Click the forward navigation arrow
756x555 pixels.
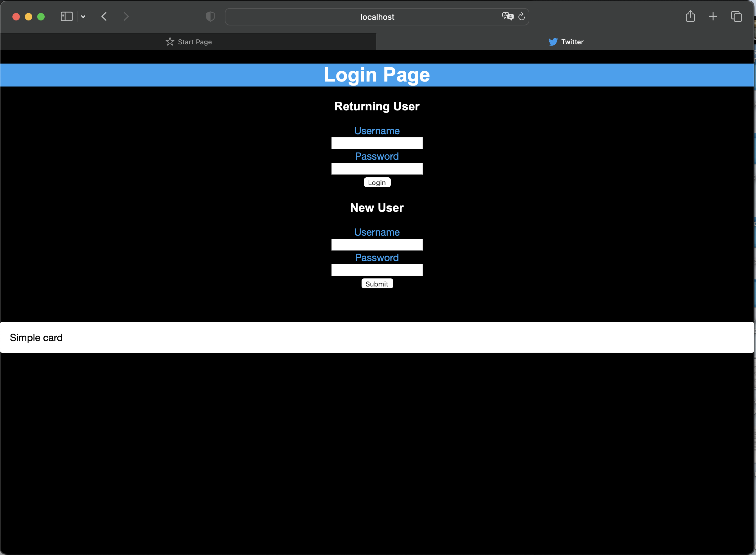coord(126,16)
